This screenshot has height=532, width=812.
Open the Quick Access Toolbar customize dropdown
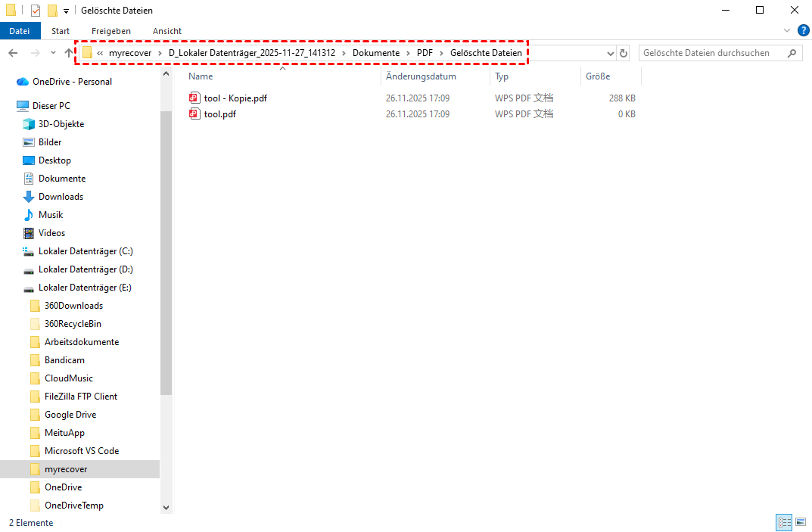pos(67,11)
